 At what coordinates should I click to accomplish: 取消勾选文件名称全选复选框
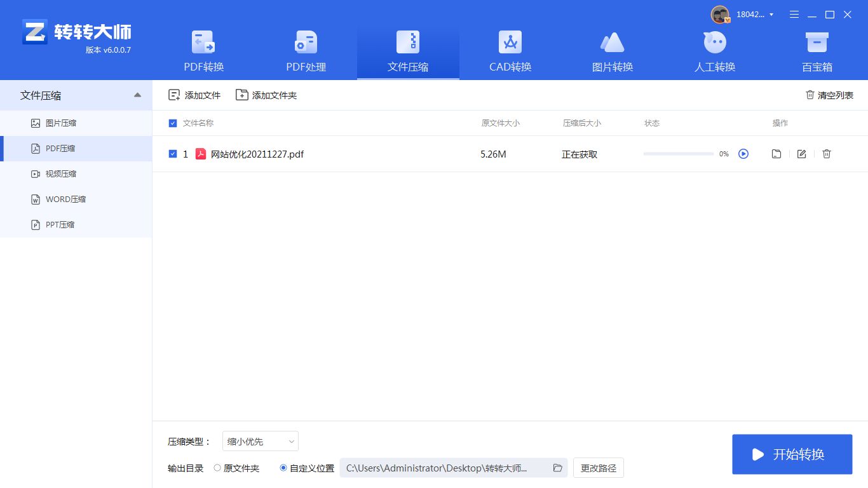pyautogui.click(x=172, y=123)
